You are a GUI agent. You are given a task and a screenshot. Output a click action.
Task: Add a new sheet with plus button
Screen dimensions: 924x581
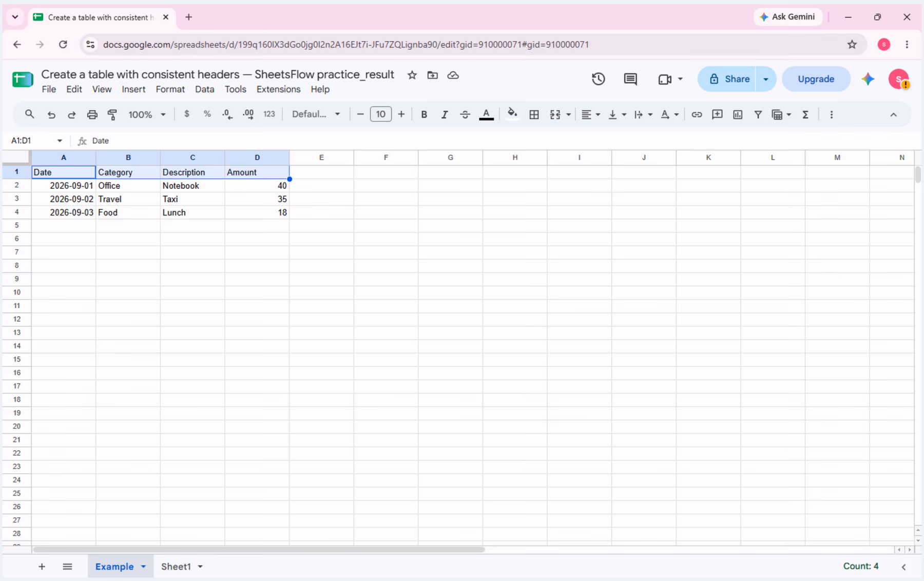(42, 567)
